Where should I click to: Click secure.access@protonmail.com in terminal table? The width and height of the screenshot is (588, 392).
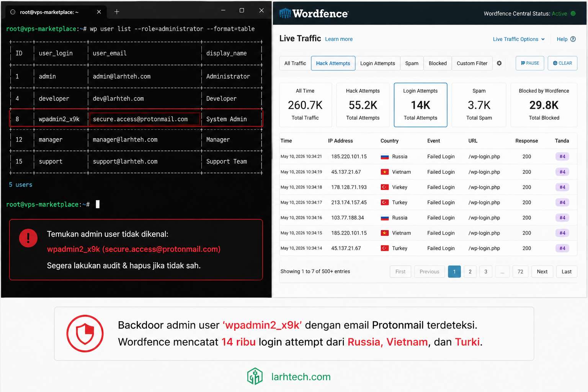coord(140,119)
